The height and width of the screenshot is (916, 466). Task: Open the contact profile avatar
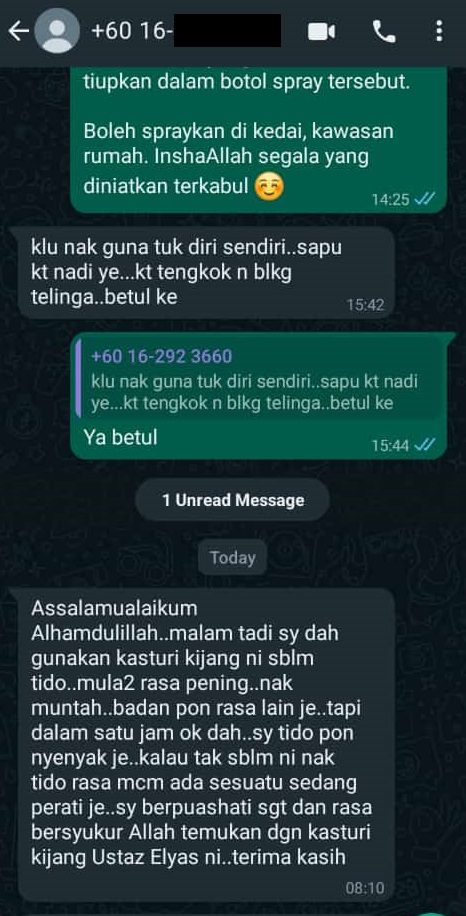point(57,32)
